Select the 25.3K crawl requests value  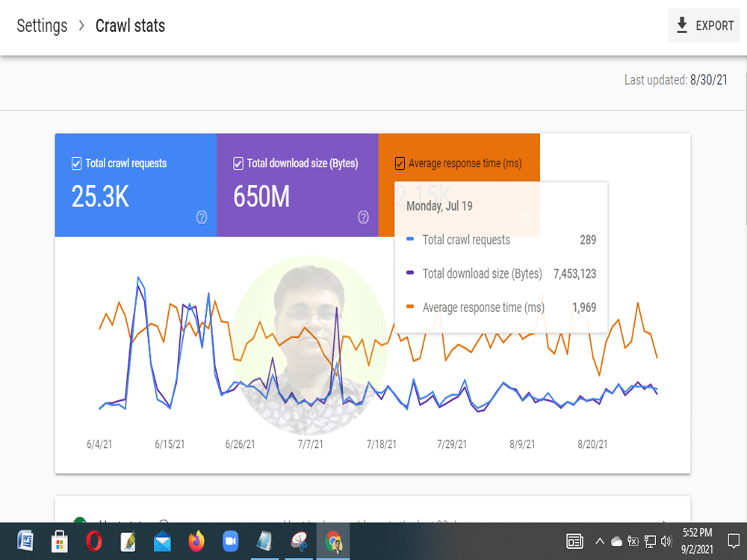100,196
